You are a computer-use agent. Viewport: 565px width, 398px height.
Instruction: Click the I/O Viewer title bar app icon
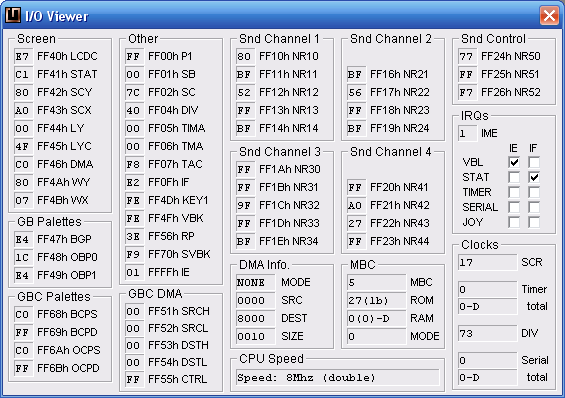coord(13,15)
